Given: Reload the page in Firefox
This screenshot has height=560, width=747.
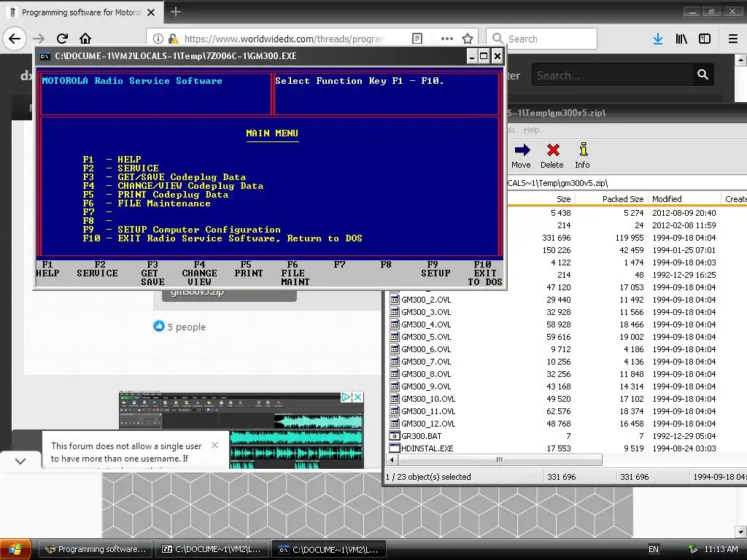Looking at the screenshot, I should point(63,39).
